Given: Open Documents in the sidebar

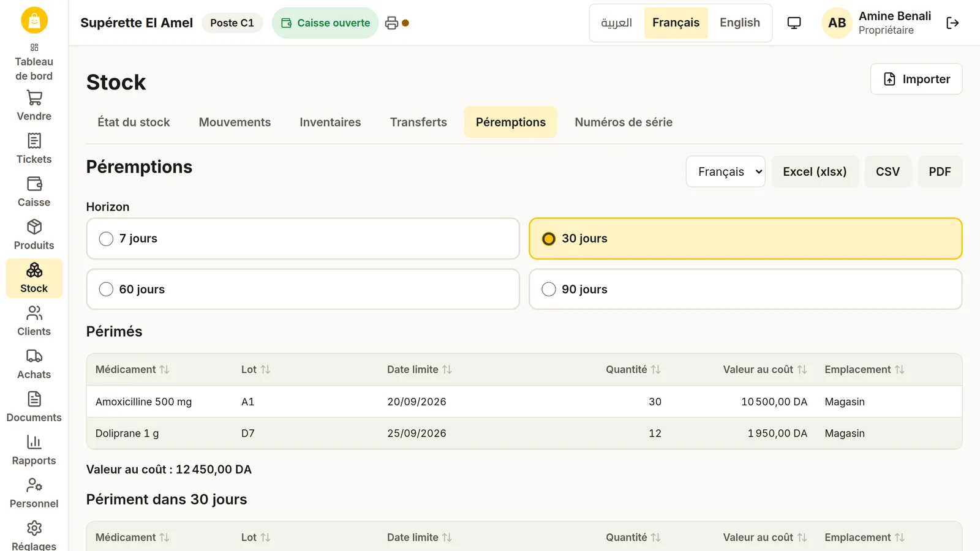Looking at the screenshot, I should (x=34, y=408).
